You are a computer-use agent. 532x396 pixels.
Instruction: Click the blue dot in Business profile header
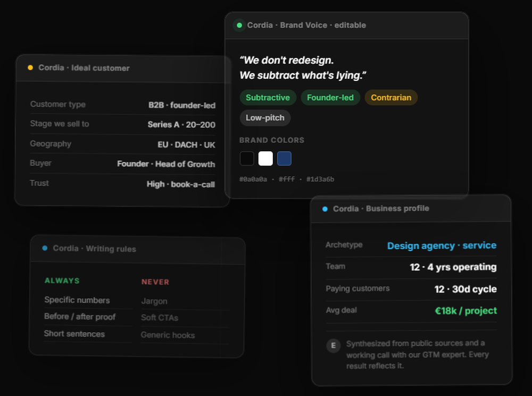pos(325,209)
